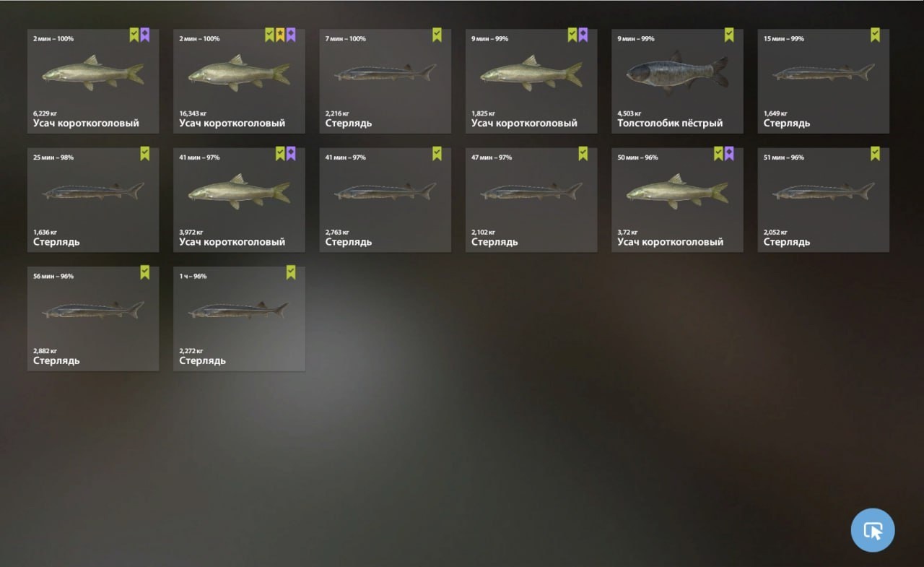
Task: Click the "1 ч – 96%" time label
Action: [193, 276]
